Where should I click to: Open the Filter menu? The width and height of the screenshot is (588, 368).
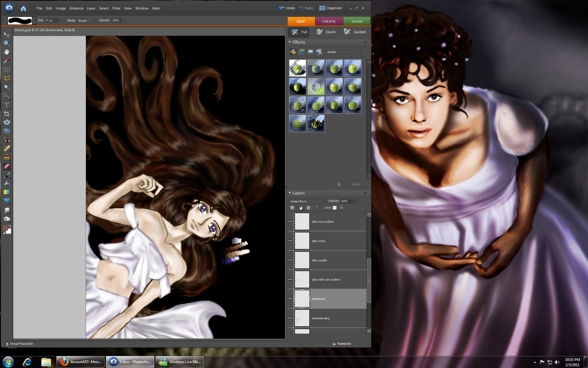116,8
